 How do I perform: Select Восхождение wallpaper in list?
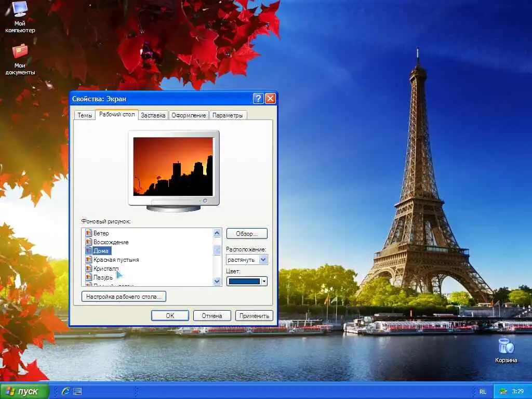(111, 242)
